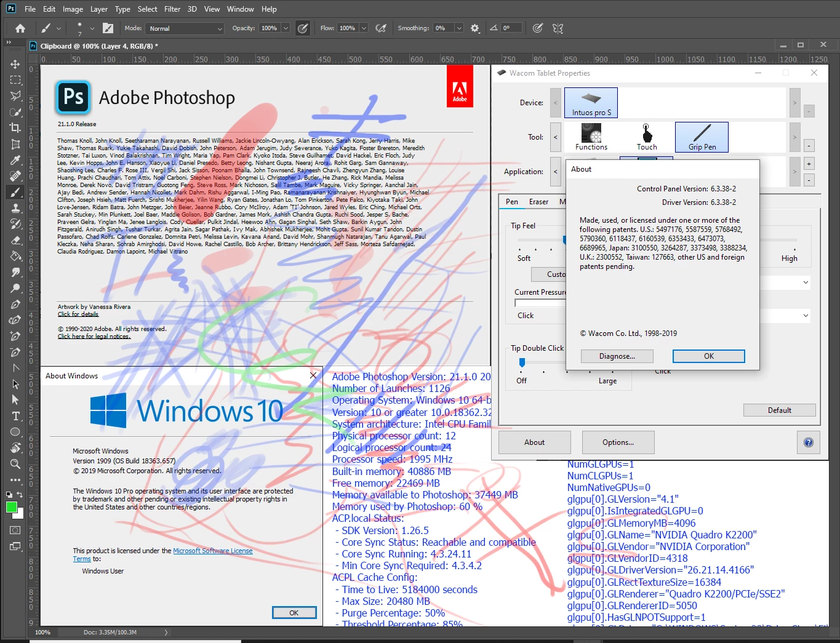Select the Quick Selection tool

pyautogui.click(x=15, y=112)
